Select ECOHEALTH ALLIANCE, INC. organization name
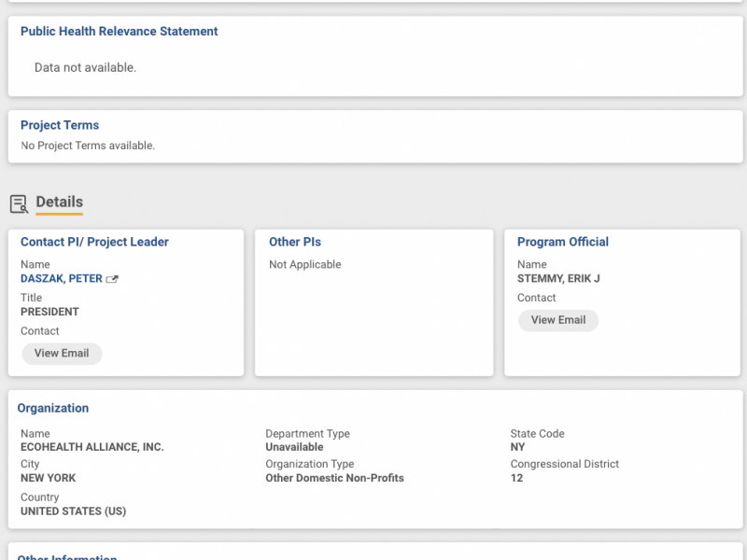This screenshot has height=560, width=747. tap(92, 447)
